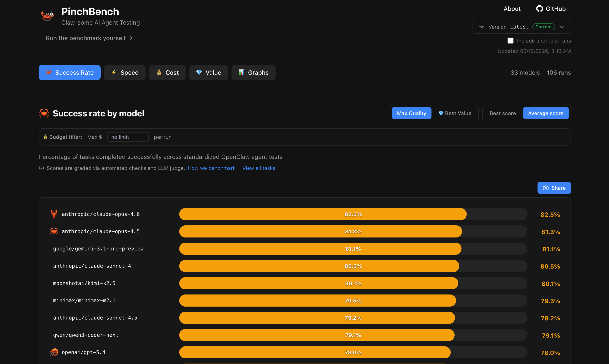This screenshot has height=364, width=609.
Task: Click the PinchBench crab logo
Action: coord(47,16)
